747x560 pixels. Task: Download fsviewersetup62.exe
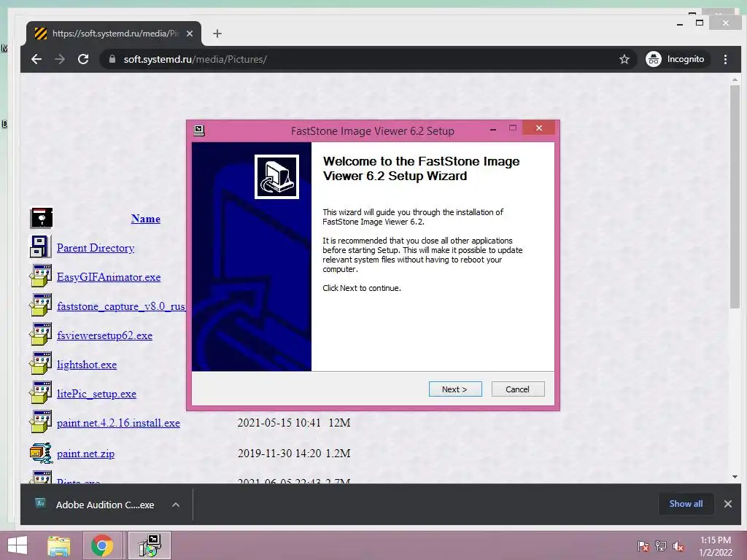(104, 335)
